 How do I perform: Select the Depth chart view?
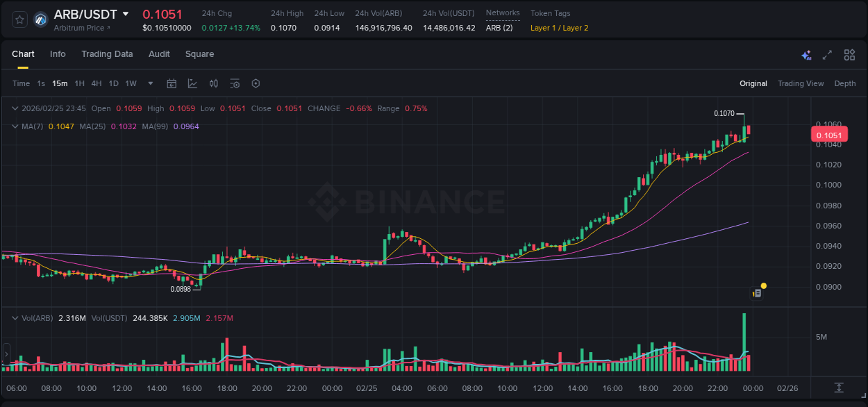(x=845, y=83)
